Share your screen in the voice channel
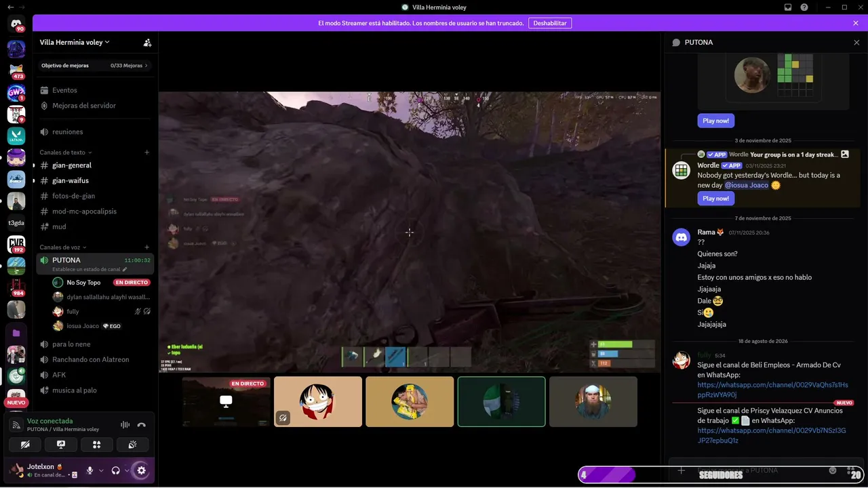Screen dimensions: 868x488 (60, 445)
